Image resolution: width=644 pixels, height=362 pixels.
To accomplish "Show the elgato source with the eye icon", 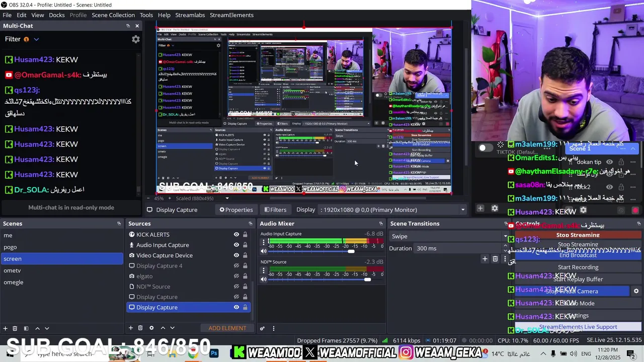I will pos(236,276).
